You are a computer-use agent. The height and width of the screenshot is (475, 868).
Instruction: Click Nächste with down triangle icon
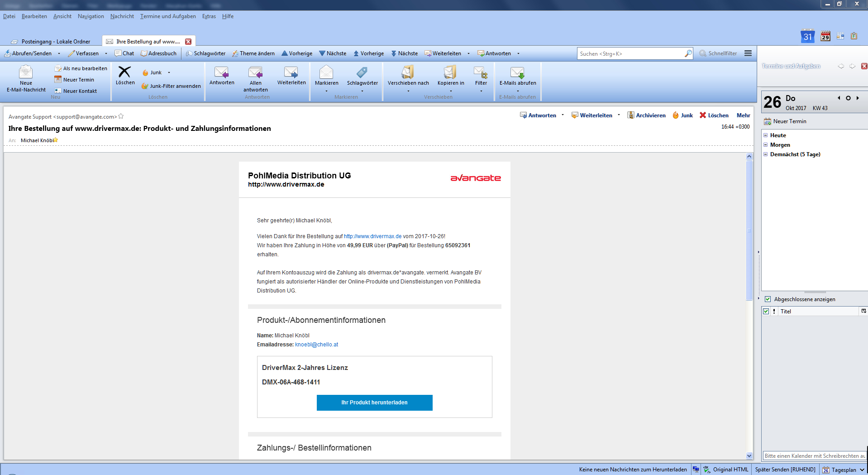pyautogui.click(x=333, y=53)
